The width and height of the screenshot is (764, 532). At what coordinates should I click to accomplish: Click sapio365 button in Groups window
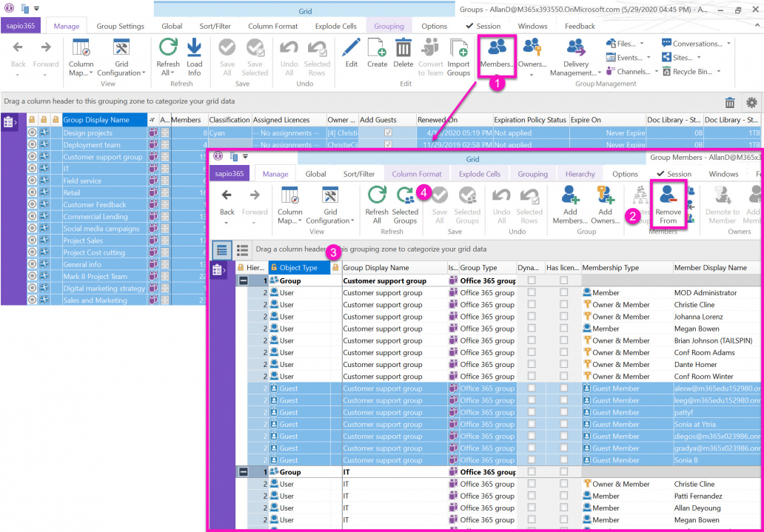pos(21,27)
